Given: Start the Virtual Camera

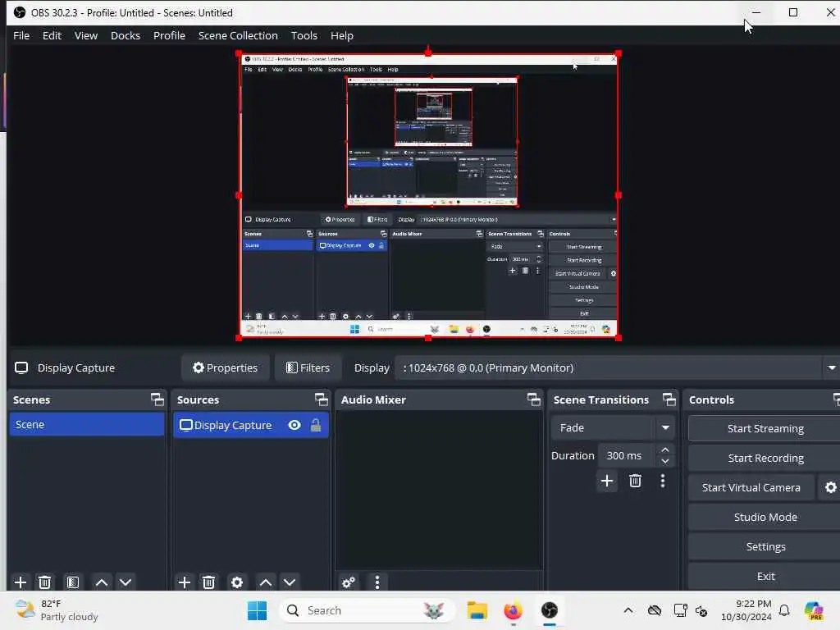Looking at the screenshot, I should point(751,487).
